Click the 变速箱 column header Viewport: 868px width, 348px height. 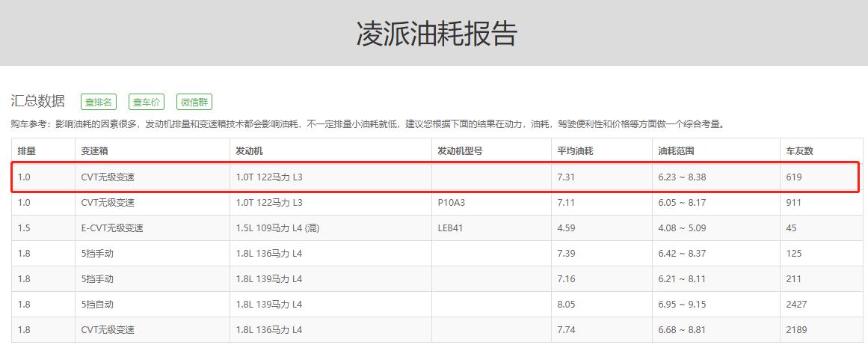pos(95,150)
